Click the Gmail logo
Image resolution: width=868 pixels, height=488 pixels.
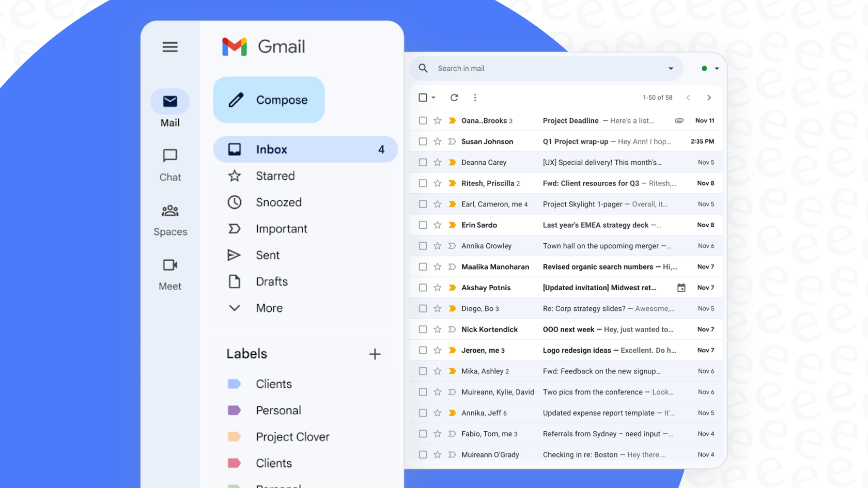coord(263,46)
